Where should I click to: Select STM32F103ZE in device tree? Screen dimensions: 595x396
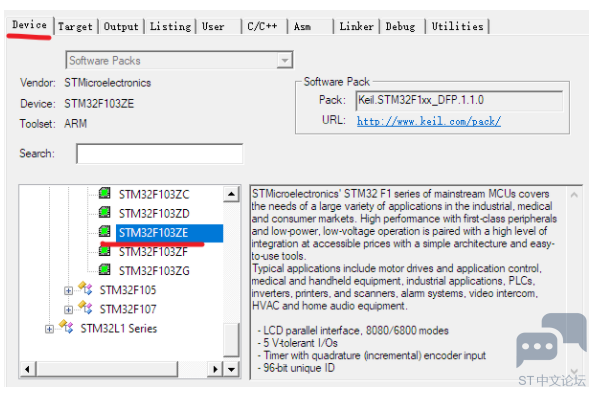(x=169, y=233)
